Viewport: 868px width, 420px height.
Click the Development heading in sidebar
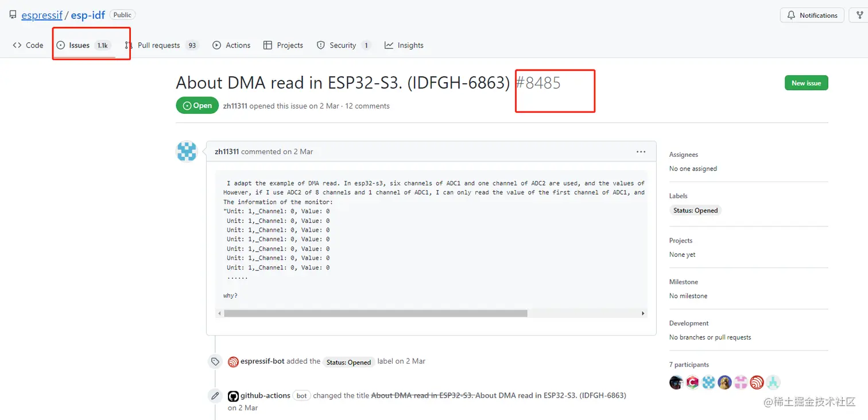tap(689, 323)
